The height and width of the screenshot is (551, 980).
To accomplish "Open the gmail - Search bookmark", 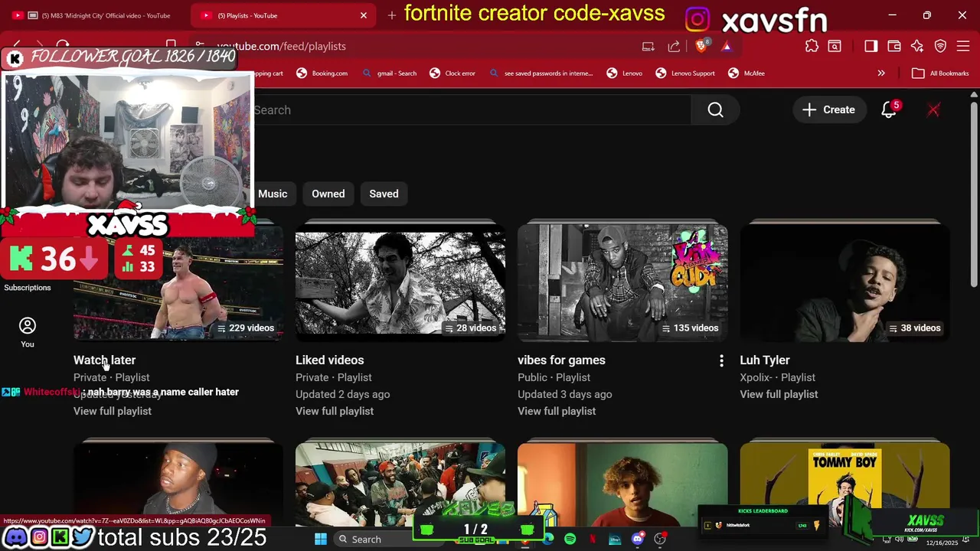I will [x=389, y=73].
